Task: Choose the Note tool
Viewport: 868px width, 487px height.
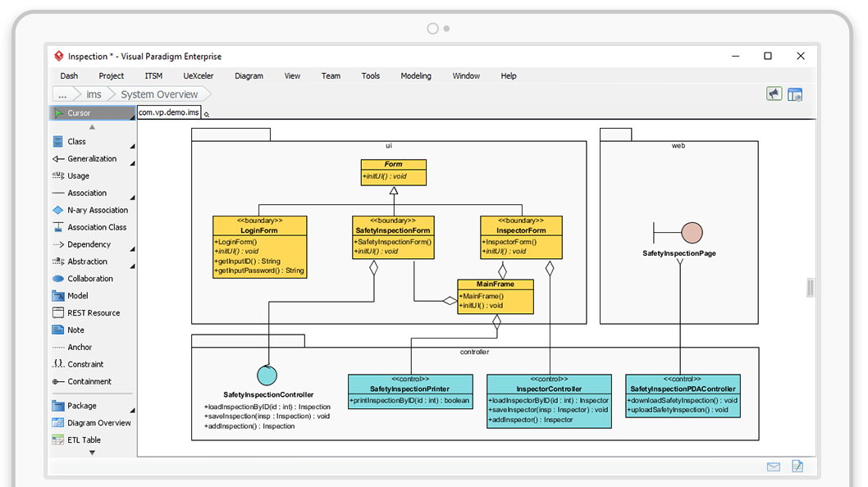Action: click(x=75, y=330)
